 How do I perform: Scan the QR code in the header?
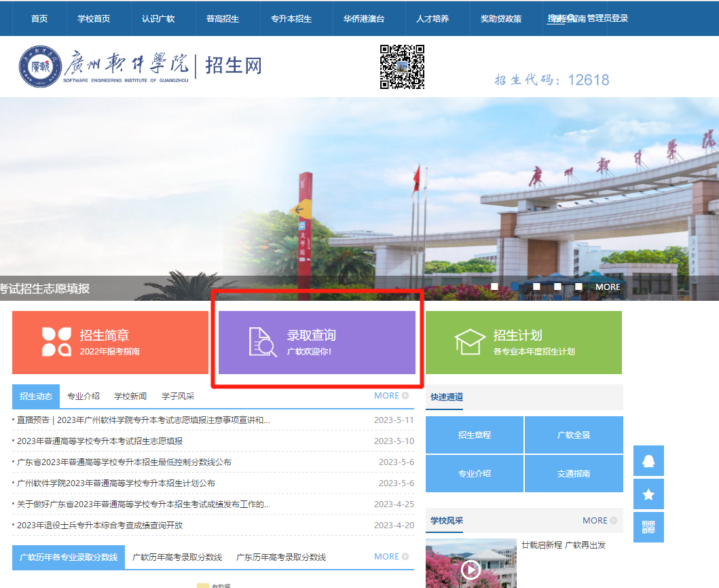click(400, 66)
